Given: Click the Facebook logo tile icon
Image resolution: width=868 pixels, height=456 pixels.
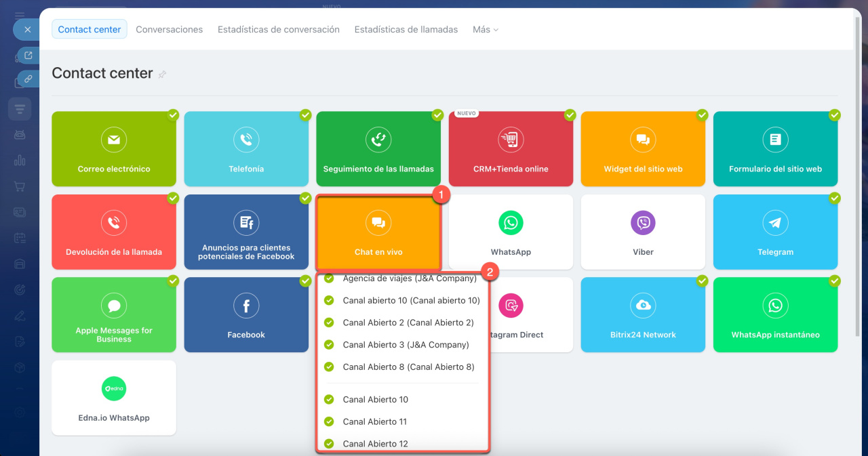Looking at the screenshot, I should pos(246,306).
